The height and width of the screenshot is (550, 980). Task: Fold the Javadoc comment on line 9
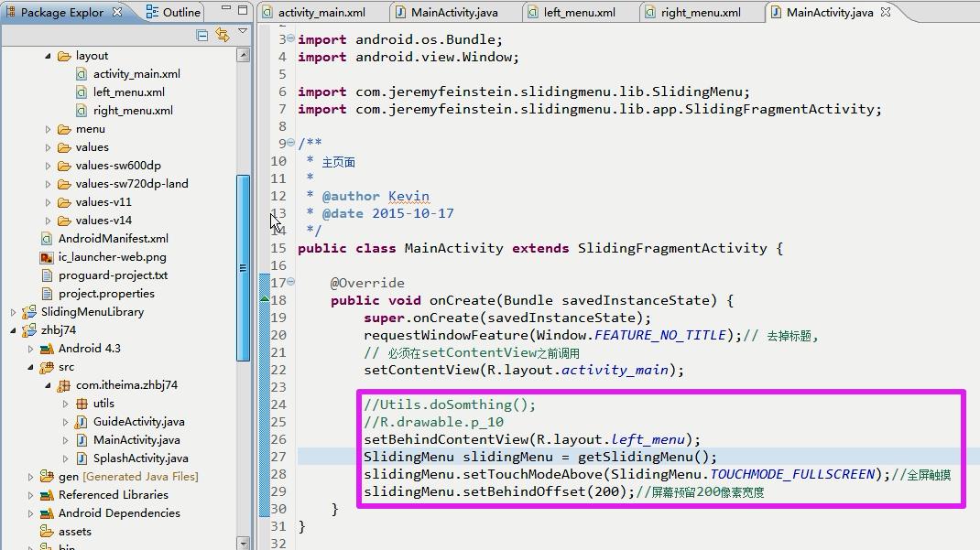click(x=290, y=144)
